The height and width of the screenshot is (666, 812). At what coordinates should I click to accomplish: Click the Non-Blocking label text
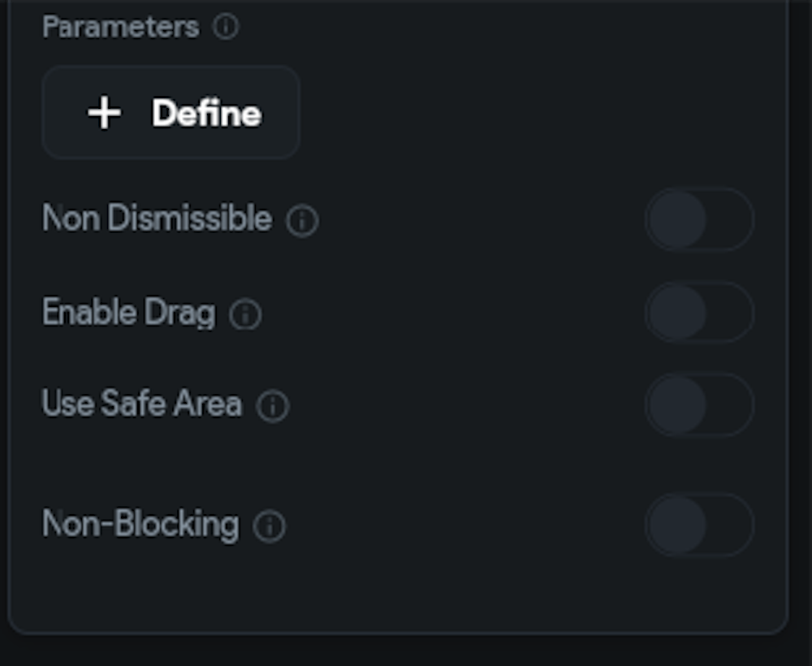140,525
